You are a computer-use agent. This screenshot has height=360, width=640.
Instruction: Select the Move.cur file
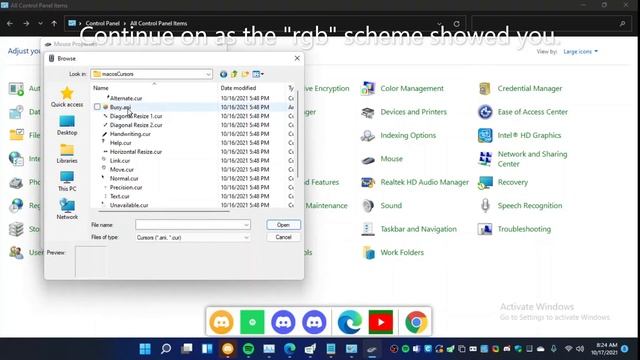(121, 170)
